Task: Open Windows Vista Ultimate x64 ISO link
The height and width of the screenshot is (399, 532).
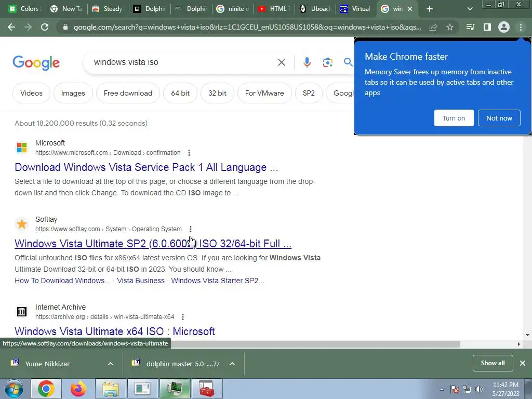Action: click(x=115, y=331)
